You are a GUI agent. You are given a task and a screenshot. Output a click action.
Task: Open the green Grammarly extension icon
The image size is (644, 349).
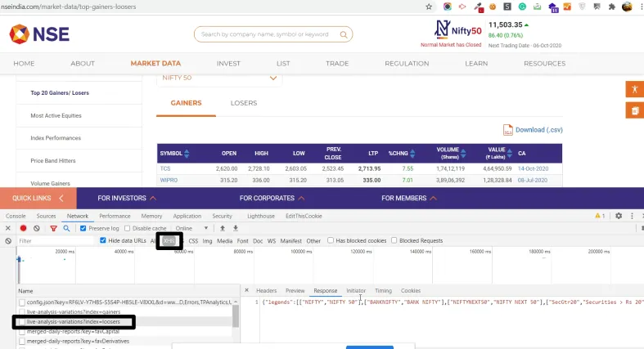tap(522, 7)
